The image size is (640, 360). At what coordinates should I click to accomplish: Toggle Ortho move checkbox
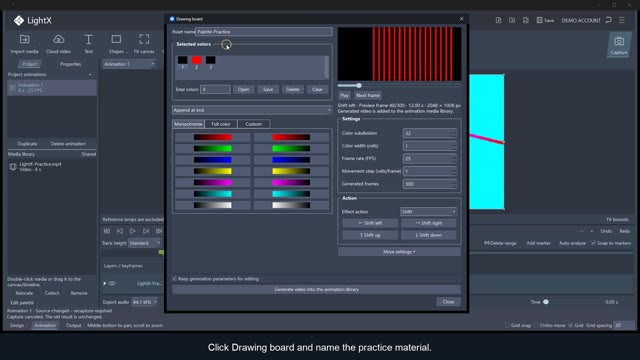pyautogui.click(x=536, y=325)
